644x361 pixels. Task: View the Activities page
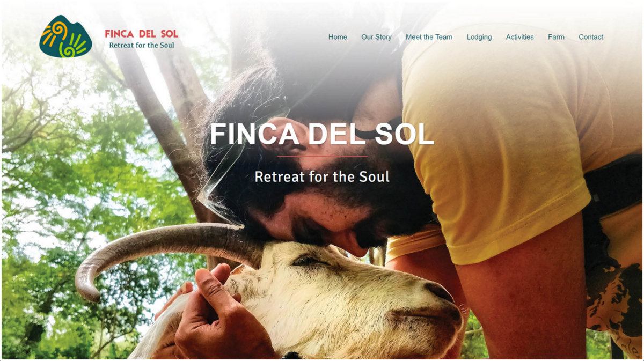[519, 37]
